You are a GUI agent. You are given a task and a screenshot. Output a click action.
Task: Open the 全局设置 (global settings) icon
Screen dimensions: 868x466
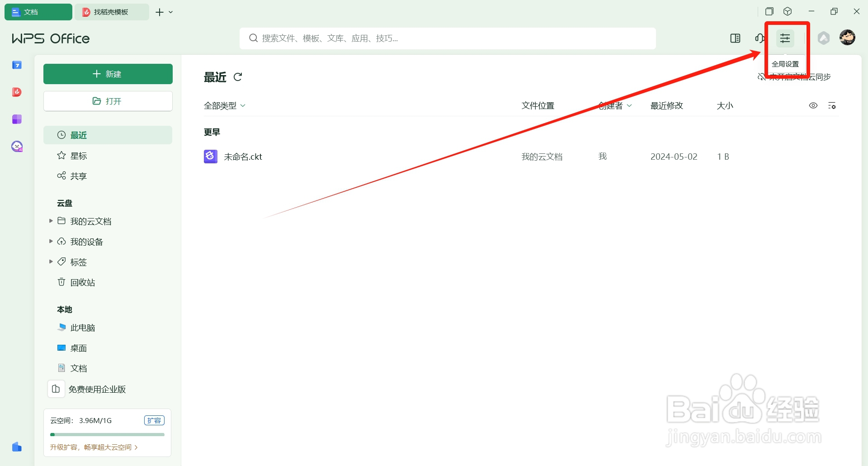click(x=785, y=38)
